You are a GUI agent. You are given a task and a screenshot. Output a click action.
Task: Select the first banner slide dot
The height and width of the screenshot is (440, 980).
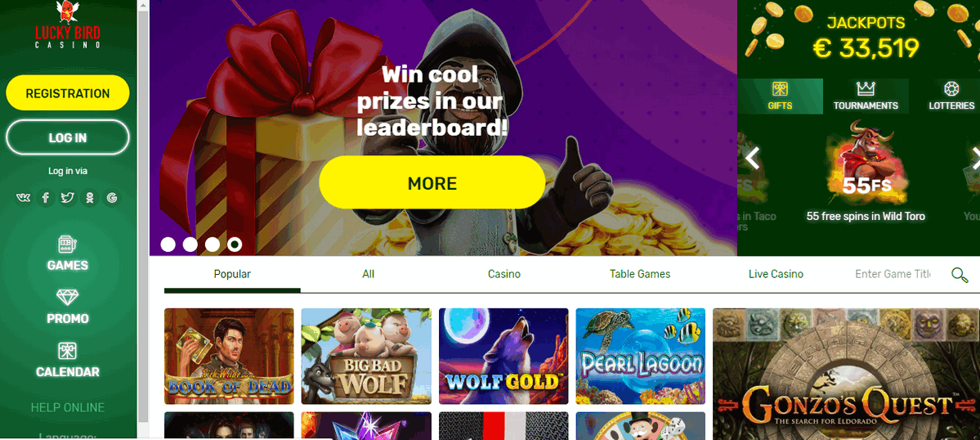[x=168, y=245]
